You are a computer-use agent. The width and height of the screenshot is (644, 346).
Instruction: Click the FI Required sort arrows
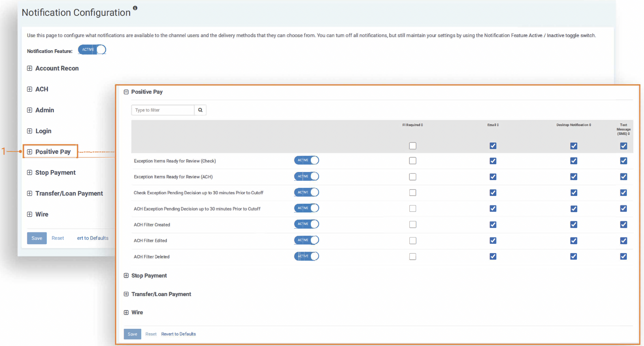tap(421, 125)
